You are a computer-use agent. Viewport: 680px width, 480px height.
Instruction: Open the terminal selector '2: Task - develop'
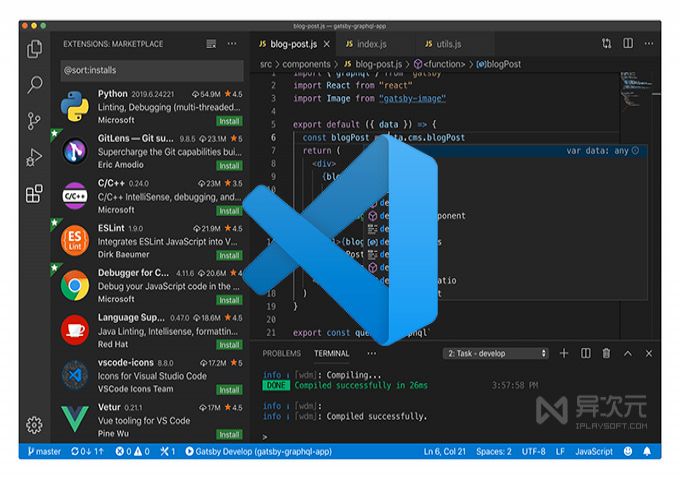tap(495, 353)
